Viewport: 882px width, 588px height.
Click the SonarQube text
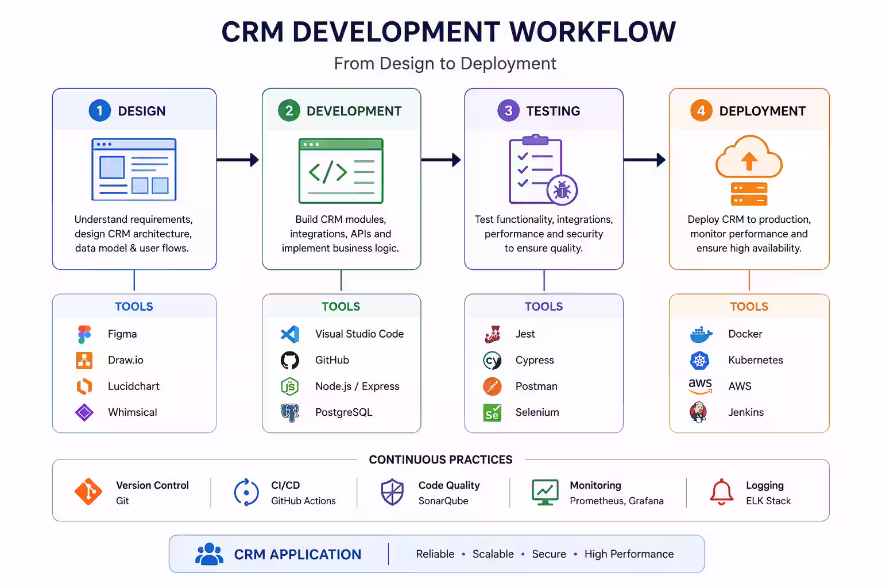click(x=443, y=501)
